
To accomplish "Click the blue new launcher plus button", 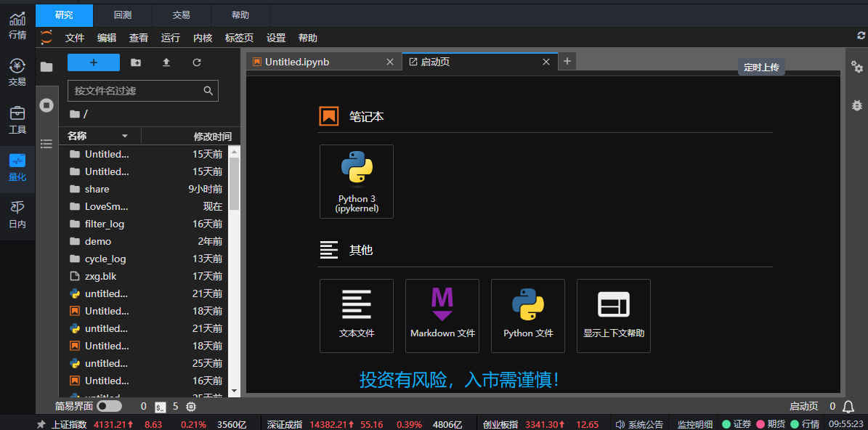I will [x=94, y=62].
